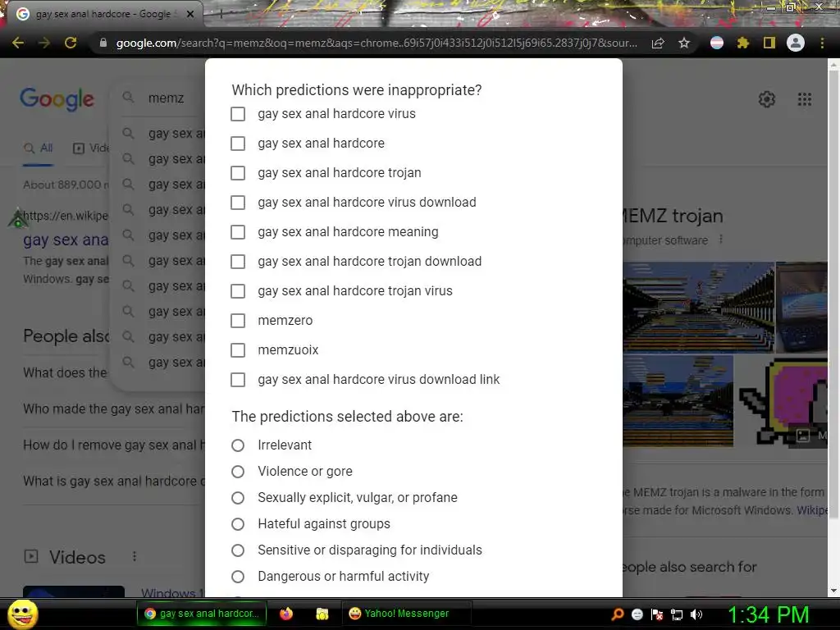Open the share page icon in address bar
Screen dimensions: 840x630
point(658,43)
